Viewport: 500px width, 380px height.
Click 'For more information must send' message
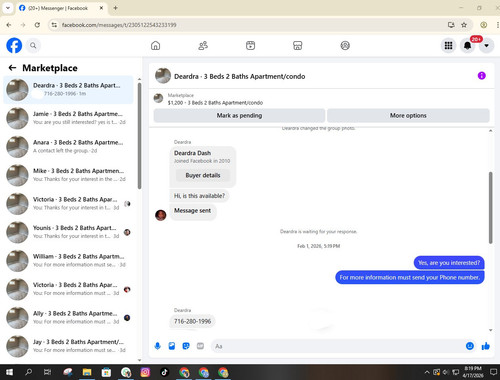(410, 277)
